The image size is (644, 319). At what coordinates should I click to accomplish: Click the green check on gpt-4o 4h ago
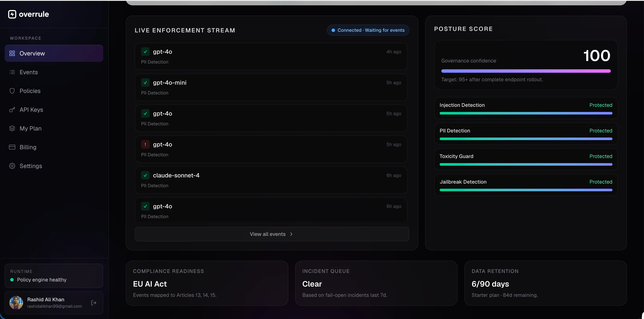[145, 52]
